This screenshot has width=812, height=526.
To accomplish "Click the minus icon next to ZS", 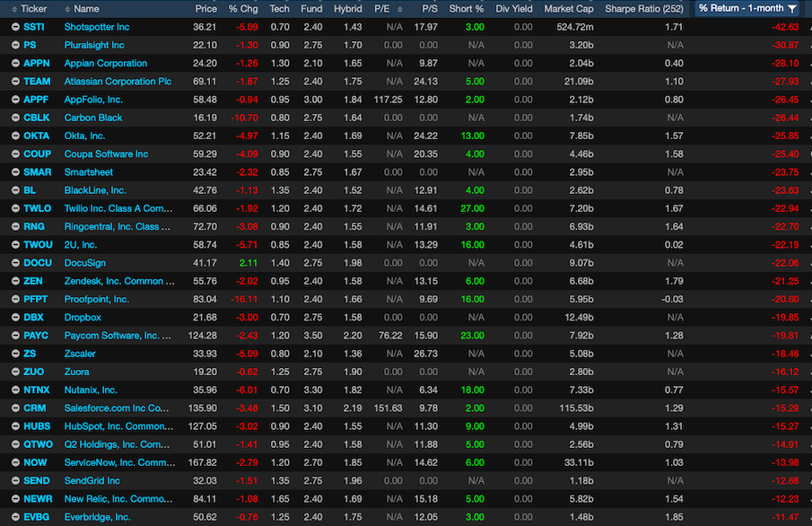I will pos(15,354).
